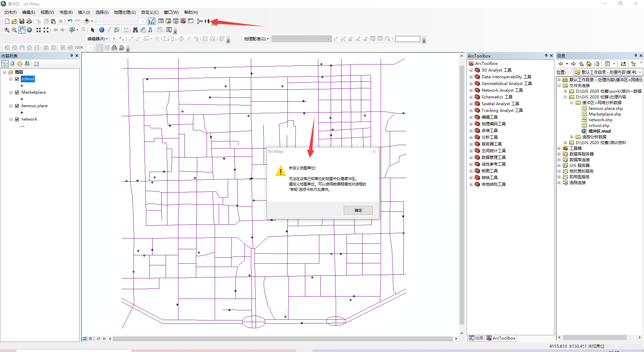Select the Zoom Out tool
644x352 pixels.
pos(14,30)
